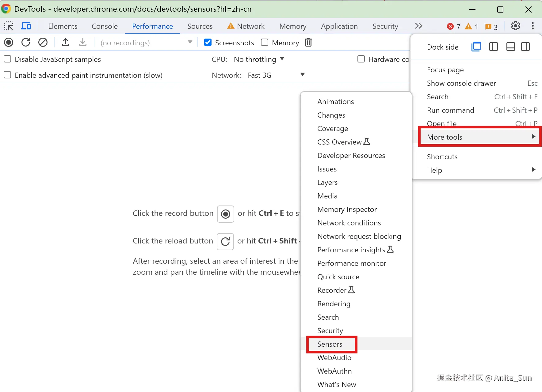
Task: Click the Chrome logo in the title bar
Action: tap(6, 9)
